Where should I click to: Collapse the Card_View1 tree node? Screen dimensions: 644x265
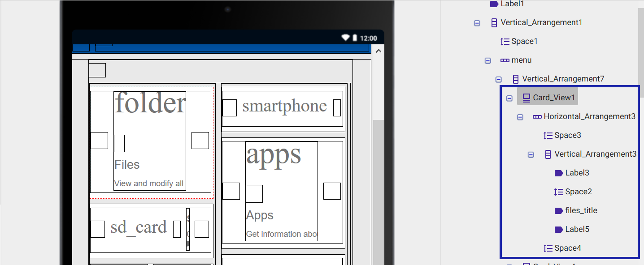pos(509,98)
